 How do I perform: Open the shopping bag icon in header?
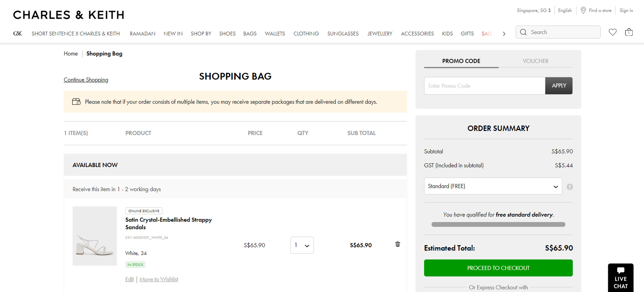tap(629, 32)
